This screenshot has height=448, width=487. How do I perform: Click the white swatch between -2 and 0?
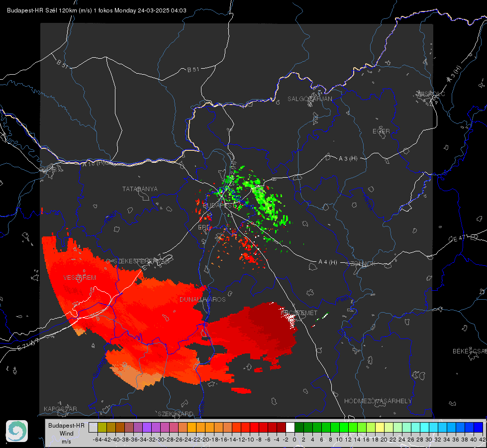[x=290, y=427]
